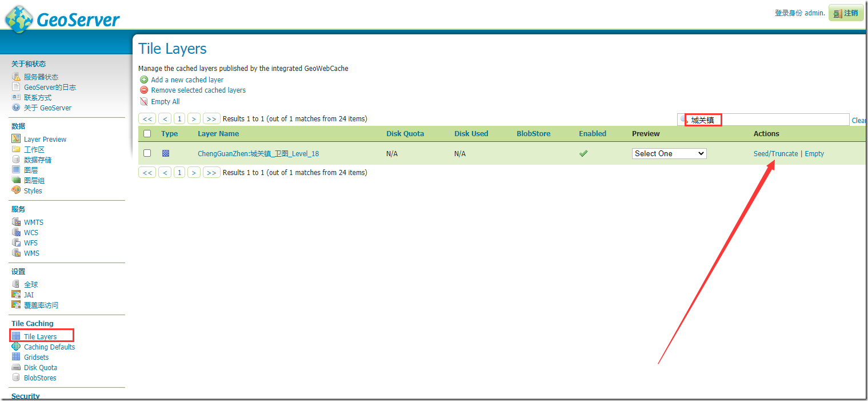Click the JAI settings icon
Screen dimensions: 868x401
[x=16, y=295]
